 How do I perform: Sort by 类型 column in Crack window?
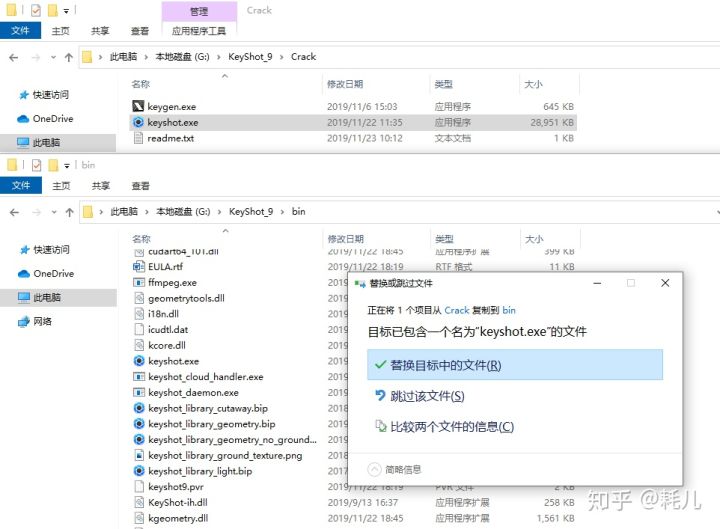444,84
